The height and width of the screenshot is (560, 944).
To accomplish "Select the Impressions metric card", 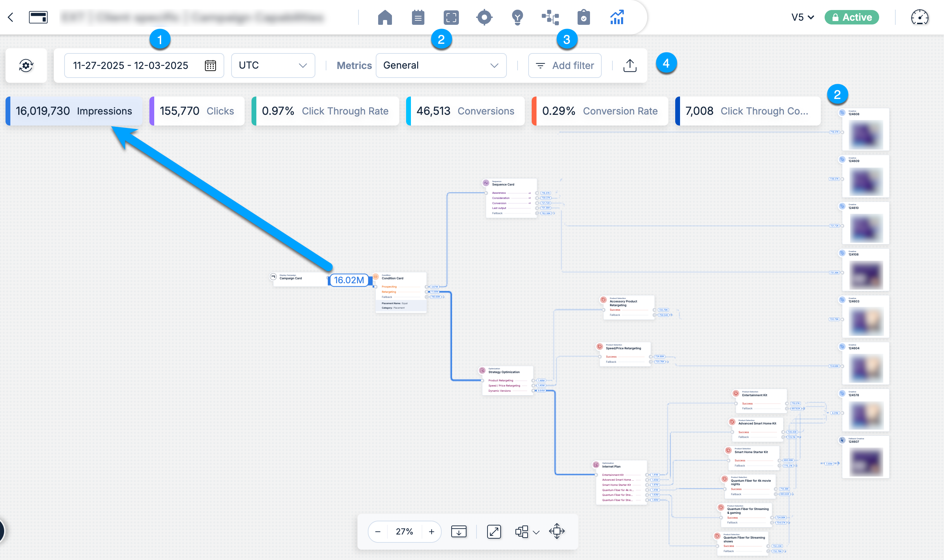I will 74,111.
